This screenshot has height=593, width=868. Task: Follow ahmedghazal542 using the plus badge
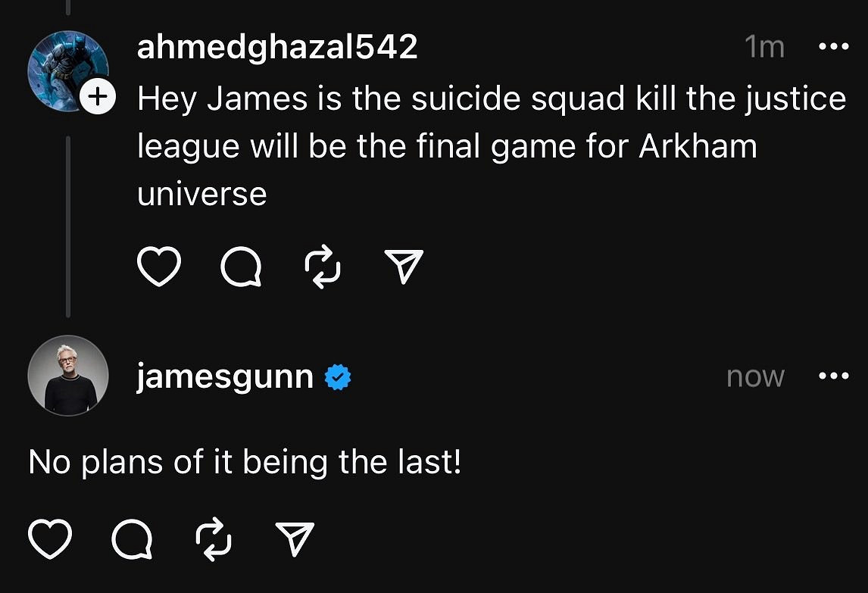[98, 97]
